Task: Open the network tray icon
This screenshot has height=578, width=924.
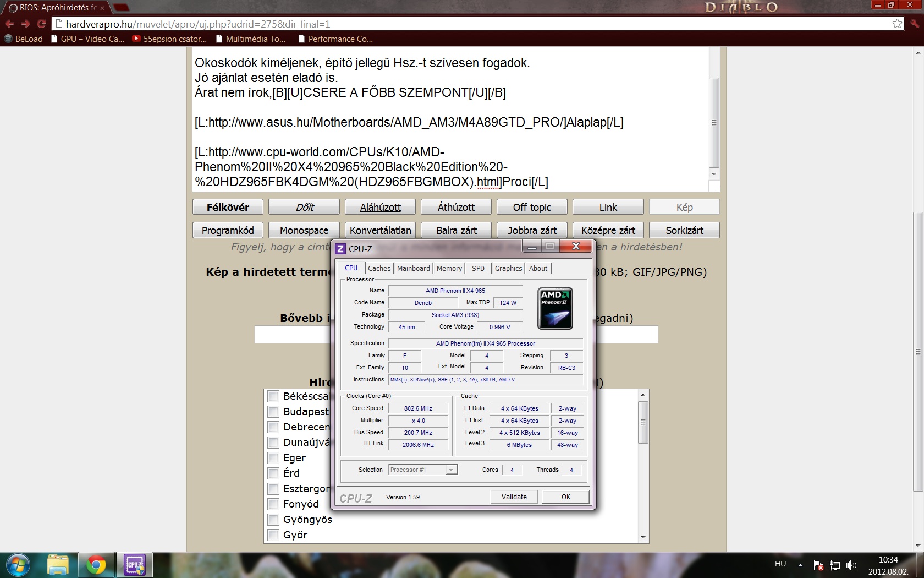Action: [835, 565]
